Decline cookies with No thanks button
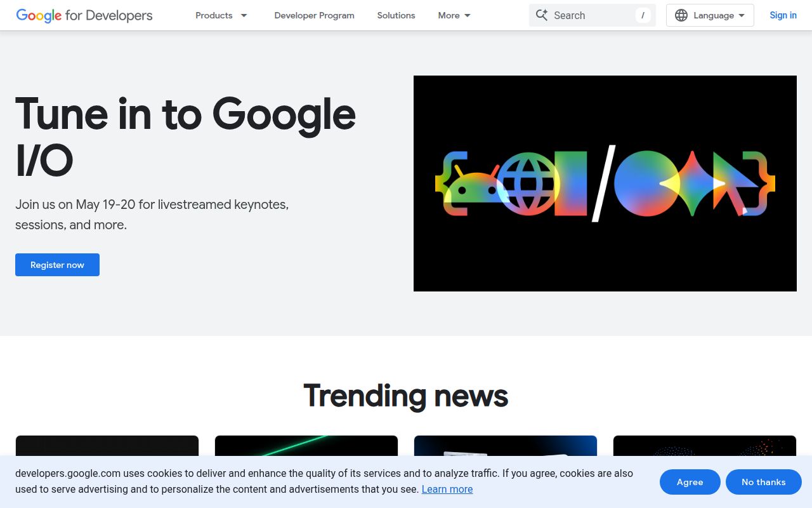 [x=763, y=482]
